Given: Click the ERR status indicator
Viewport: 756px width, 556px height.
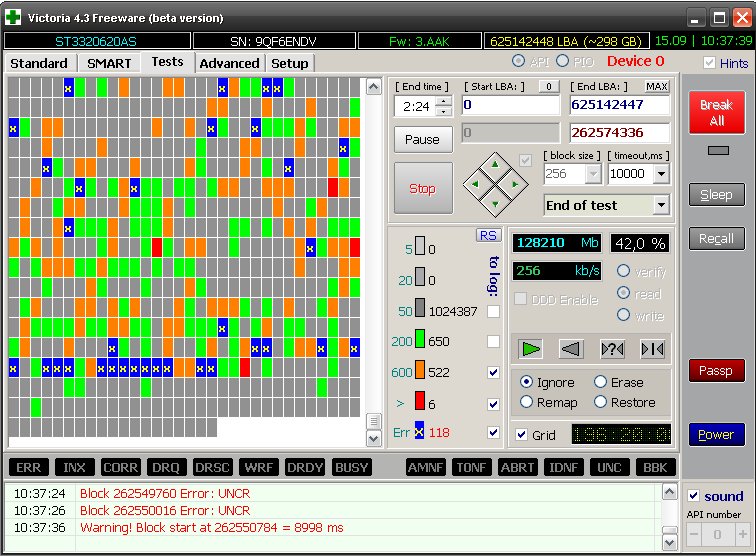Looking at the screenshot, I should tap(28, 467).
